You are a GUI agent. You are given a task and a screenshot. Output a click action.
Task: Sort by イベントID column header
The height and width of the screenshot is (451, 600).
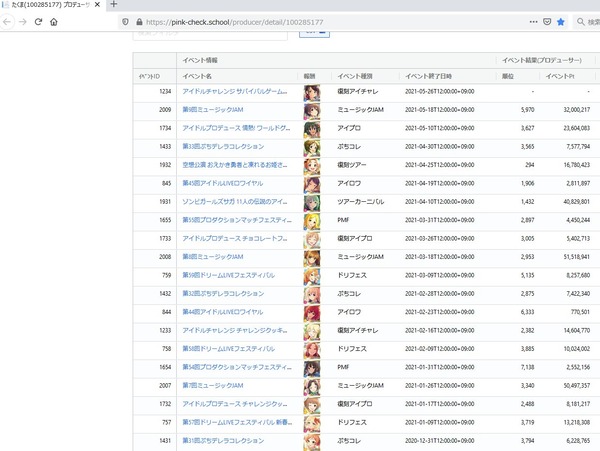[149, 77]
